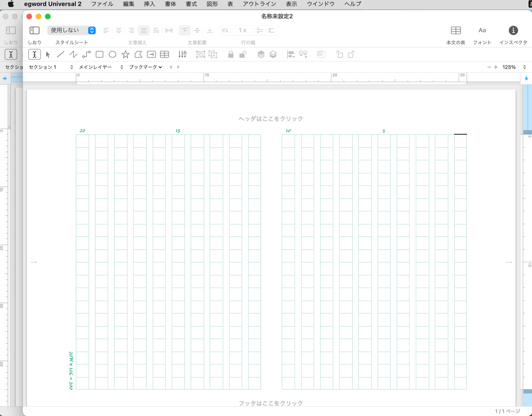The width and height of the screenshot is (532, 416).
Task: Click the text cursor tool in the background window
Action: 11,54
